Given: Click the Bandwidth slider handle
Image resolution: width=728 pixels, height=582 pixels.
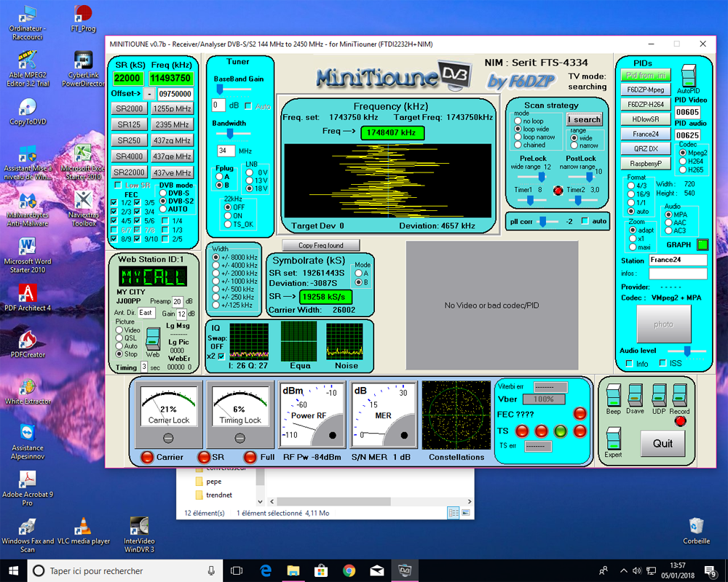Looking at the screenshot, I should tap(230, 134).
